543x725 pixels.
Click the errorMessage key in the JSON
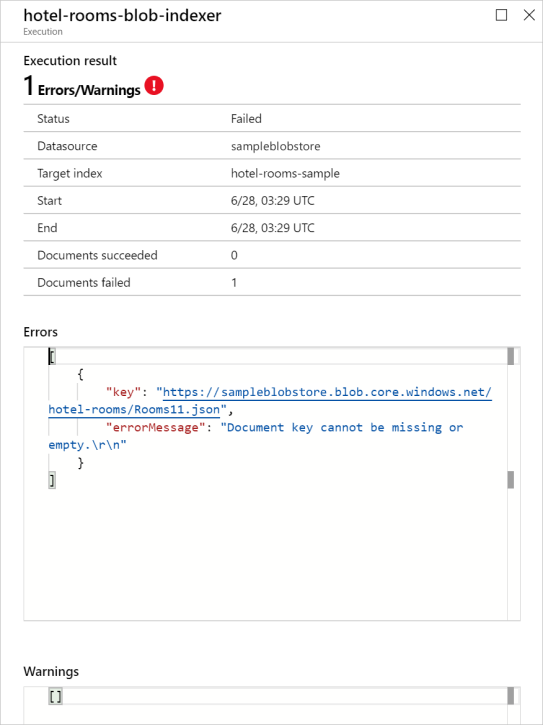(x=156, y=427)
